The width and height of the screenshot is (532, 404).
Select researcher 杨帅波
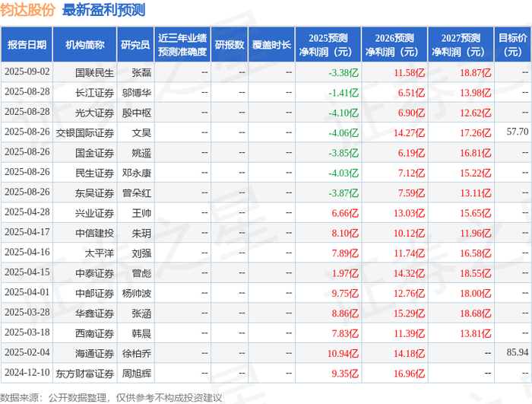coord(137,293)
